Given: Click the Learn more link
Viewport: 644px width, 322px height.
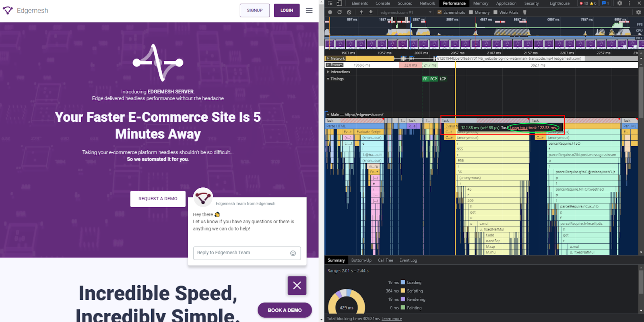Looking at the screenshot, I should tap(392, 319).
